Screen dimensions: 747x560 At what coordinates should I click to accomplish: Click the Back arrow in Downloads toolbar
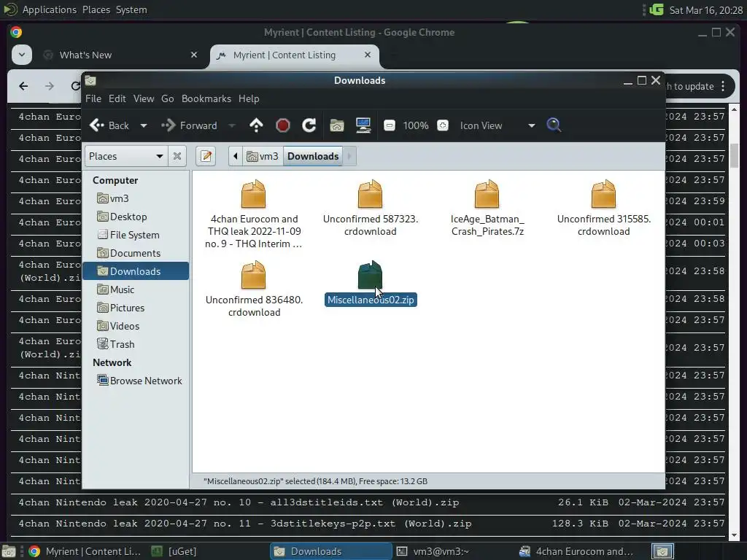click(109, 125)
